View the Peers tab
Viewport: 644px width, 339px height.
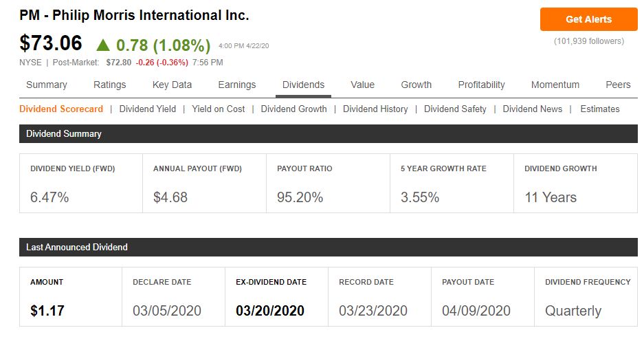pyautogui.click(x=618, y=85)
